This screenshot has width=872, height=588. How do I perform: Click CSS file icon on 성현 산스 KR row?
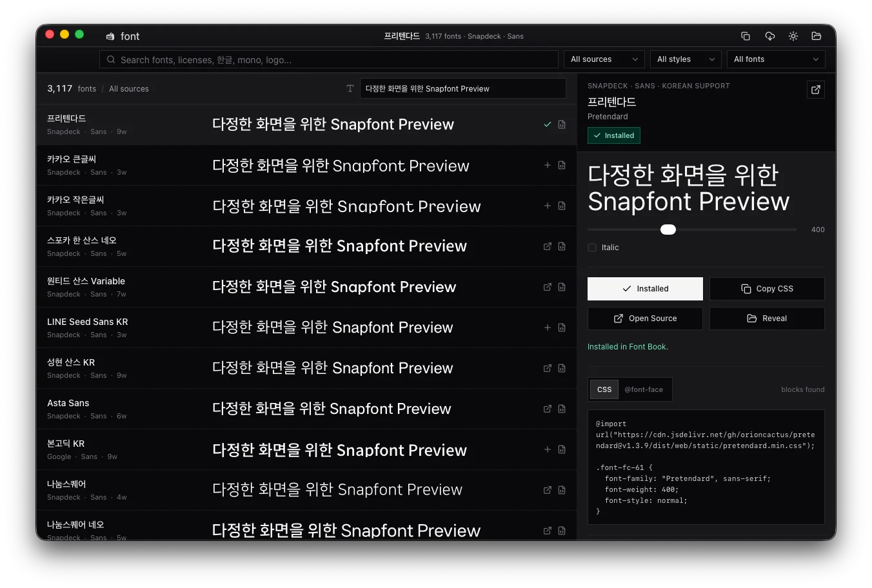(562, 368)
